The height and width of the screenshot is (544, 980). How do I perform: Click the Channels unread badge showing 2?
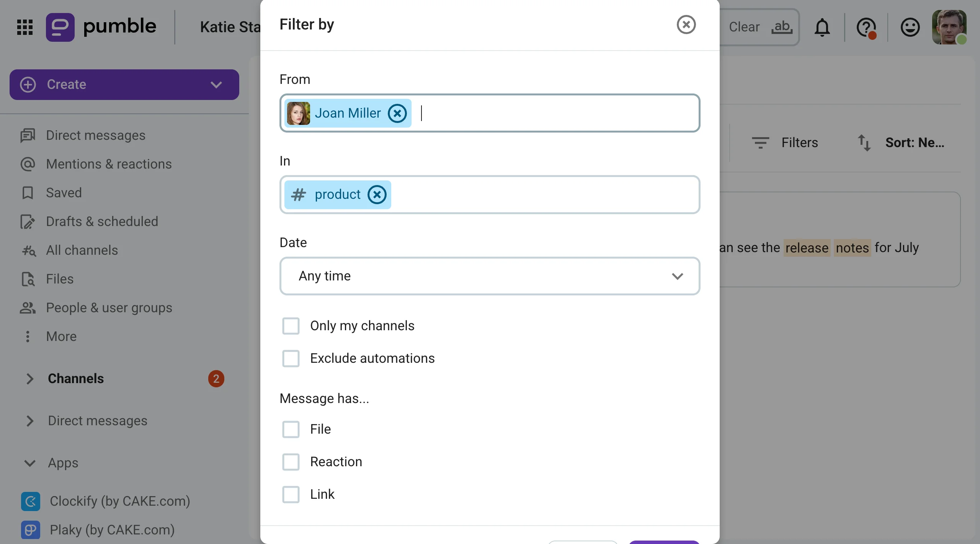216,379
